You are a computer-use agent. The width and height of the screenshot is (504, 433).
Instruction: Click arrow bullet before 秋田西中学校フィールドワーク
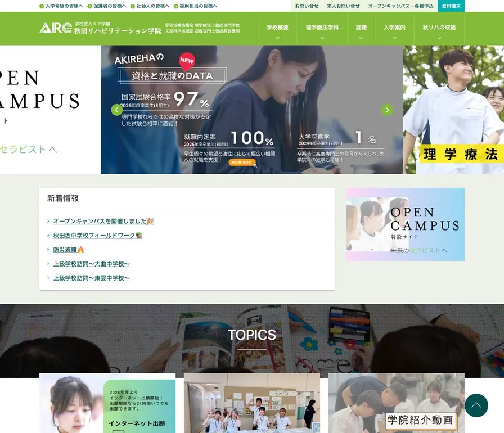[48, 236]
